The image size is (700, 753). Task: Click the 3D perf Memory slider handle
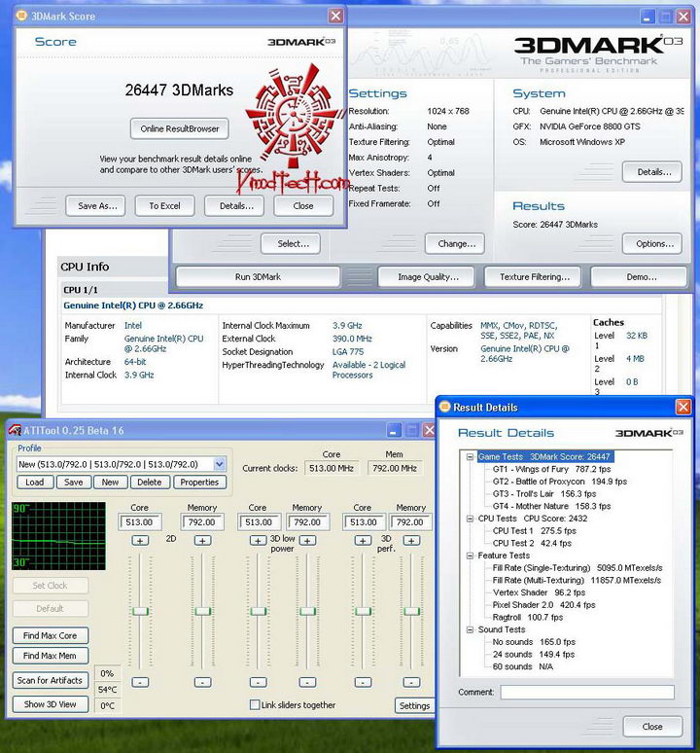(411, 611)
